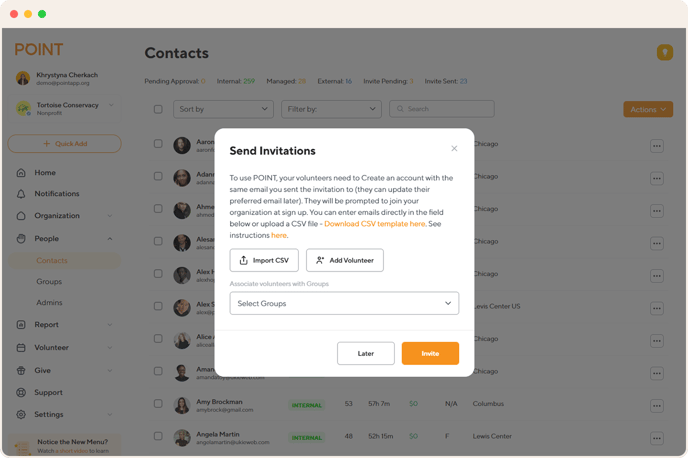The image size is (688, 458).
Task: Click the Later button
Action: click(366, 353)
